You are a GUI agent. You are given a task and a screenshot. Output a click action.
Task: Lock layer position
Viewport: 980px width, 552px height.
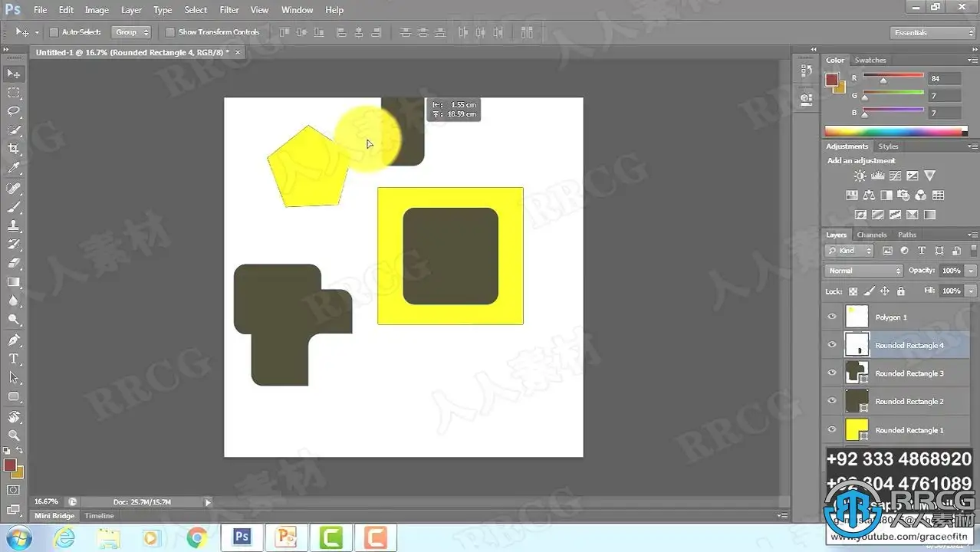tap(885, 291)
